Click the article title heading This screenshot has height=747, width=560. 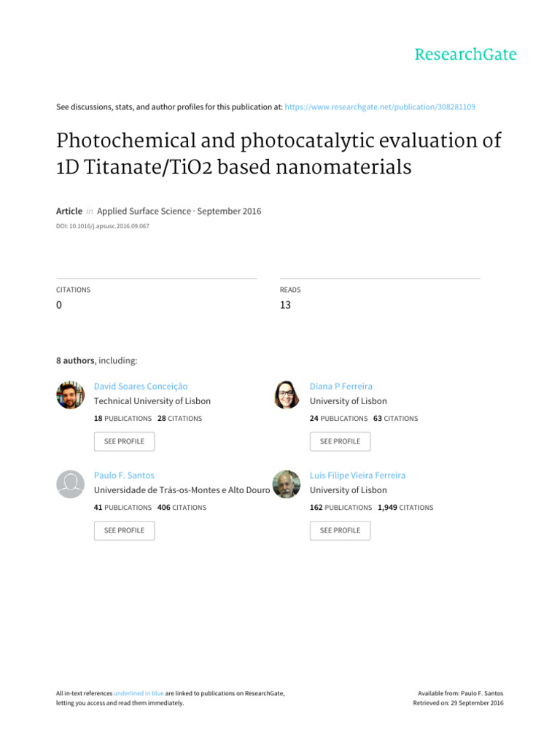click(x=279, y=153)
